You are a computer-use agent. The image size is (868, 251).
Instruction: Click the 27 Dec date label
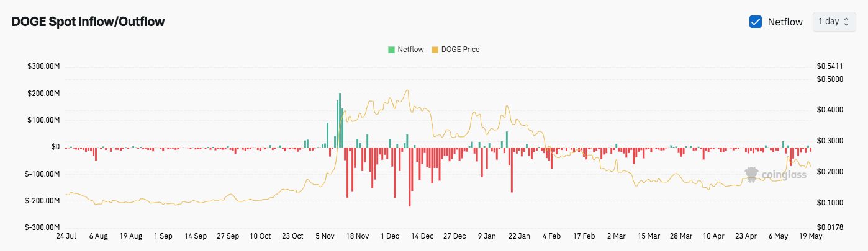455,236
